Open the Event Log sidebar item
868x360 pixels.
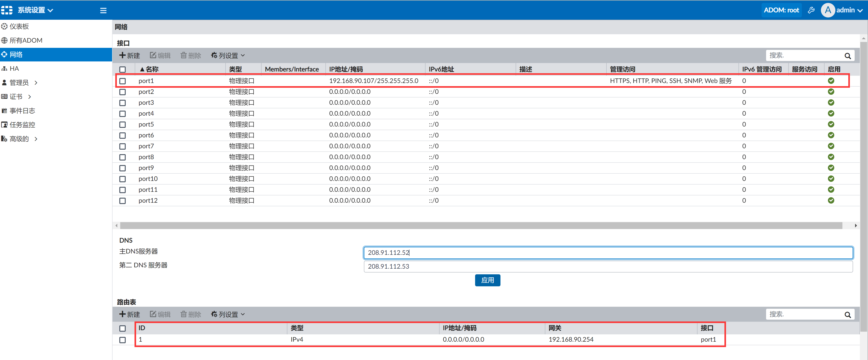(22, 111)
